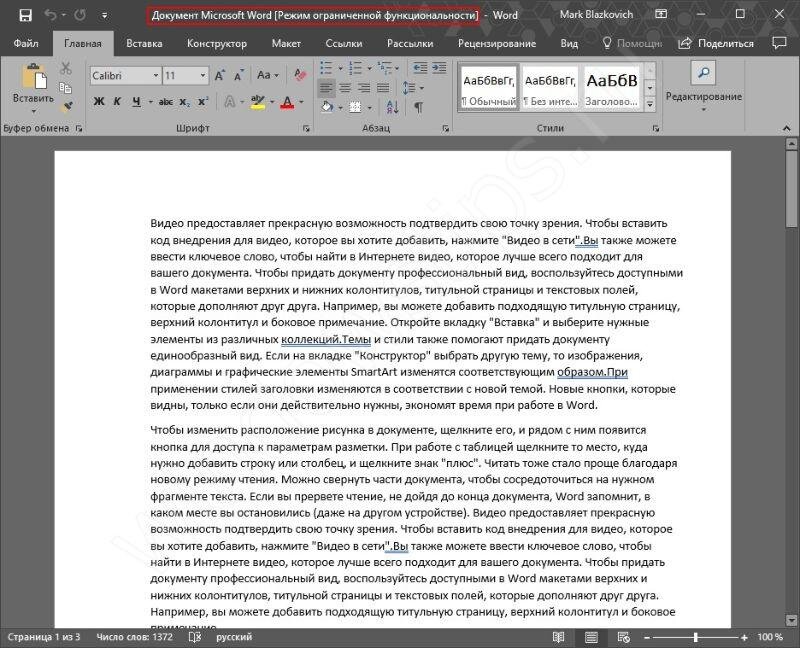This screenshot has width=800, height=648.
Task: Select the Обычный style
Action: point(489,87)
